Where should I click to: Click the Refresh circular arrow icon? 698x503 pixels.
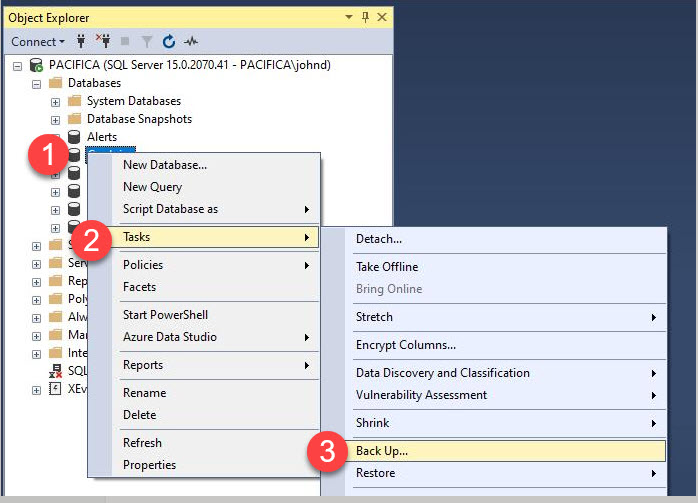(x=169, y=41)
